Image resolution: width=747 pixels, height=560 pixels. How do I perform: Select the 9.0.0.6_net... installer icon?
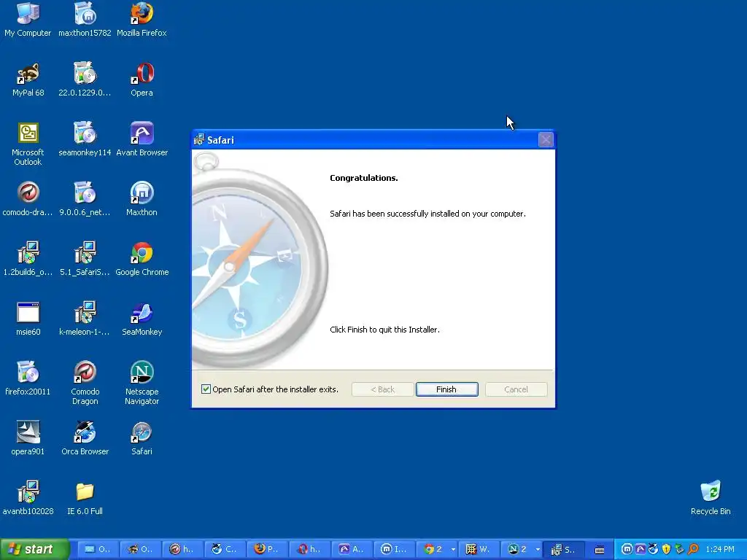(85, 199)
